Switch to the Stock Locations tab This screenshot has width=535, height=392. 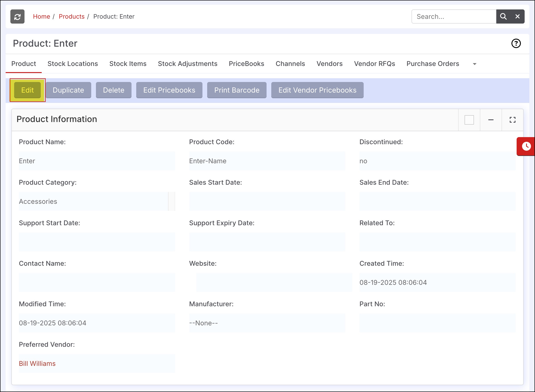73,64
